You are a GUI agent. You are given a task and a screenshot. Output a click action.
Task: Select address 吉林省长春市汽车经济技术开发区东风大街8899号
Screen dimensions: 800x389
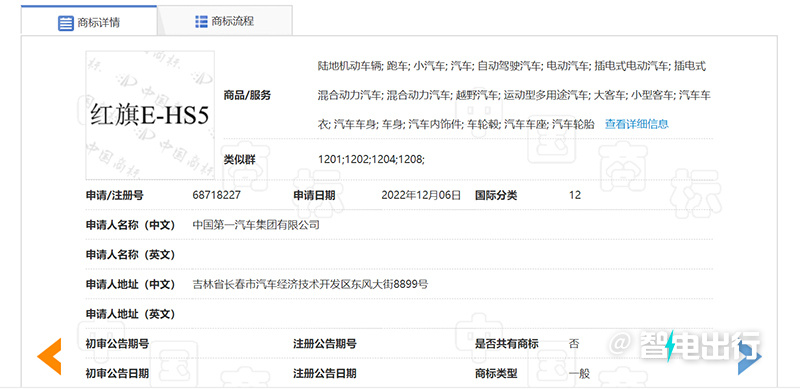[311, 284]
